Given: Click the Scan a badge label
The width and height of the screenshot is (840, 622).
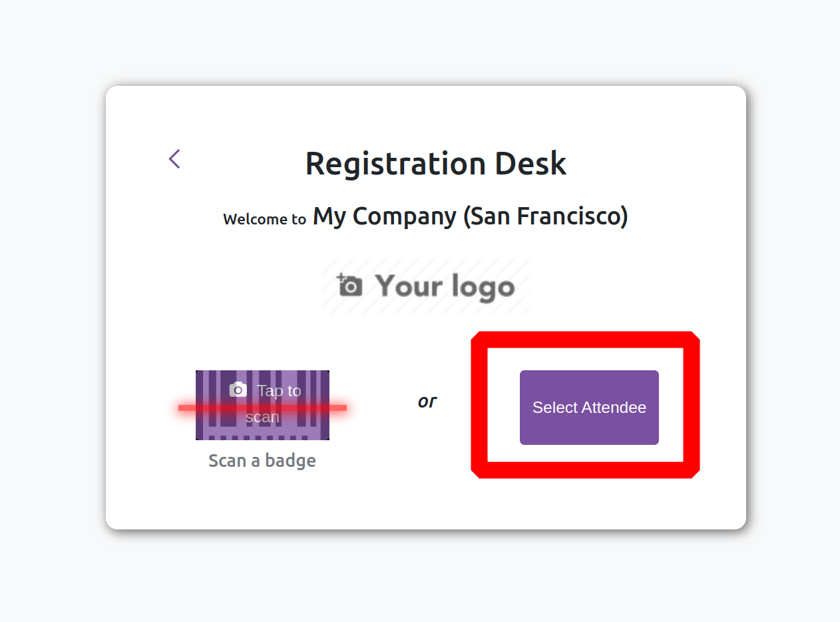Looking at the screenshot, I should (262, 461).
